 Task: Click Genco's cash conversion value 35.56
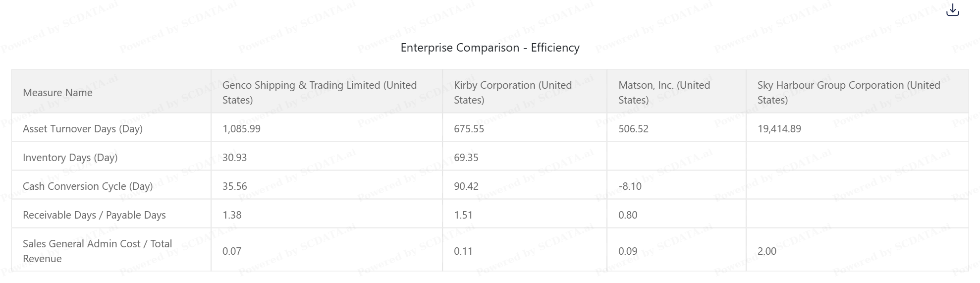234,186
